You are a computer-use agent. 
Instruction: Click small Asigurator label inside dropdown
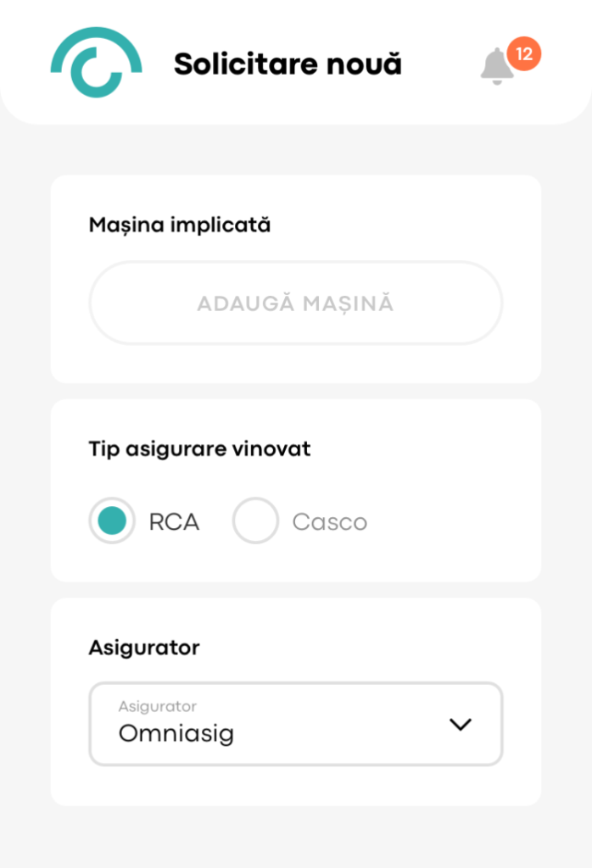(x=157, y=706)
